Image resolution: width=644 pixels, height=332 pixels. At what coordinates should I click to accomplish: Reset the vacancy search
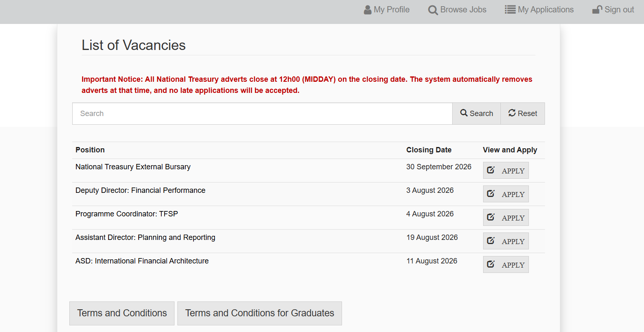pos(523,114)
